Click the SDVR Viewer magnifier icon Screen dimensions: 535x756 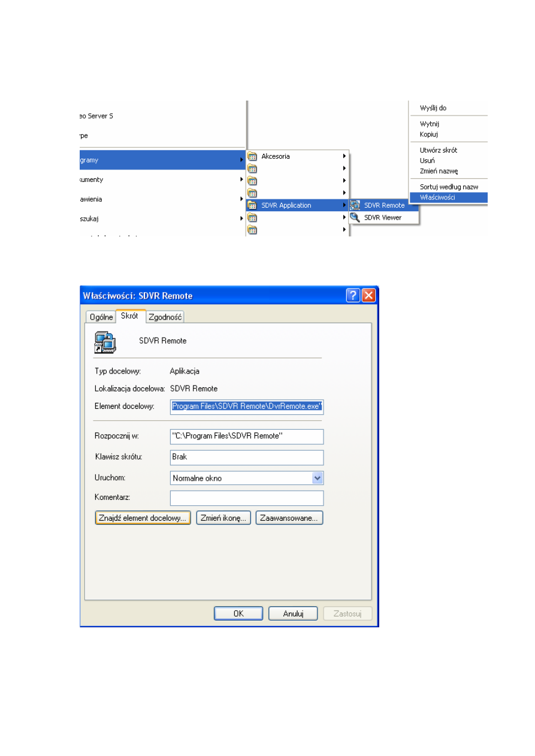click(355, 218)
